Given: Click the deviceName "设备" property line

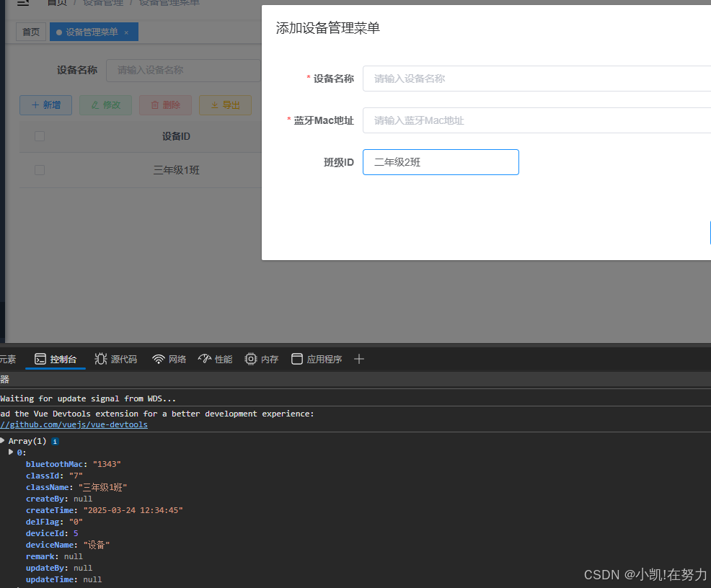Looking at the screenshot, I should coord(68,545).
